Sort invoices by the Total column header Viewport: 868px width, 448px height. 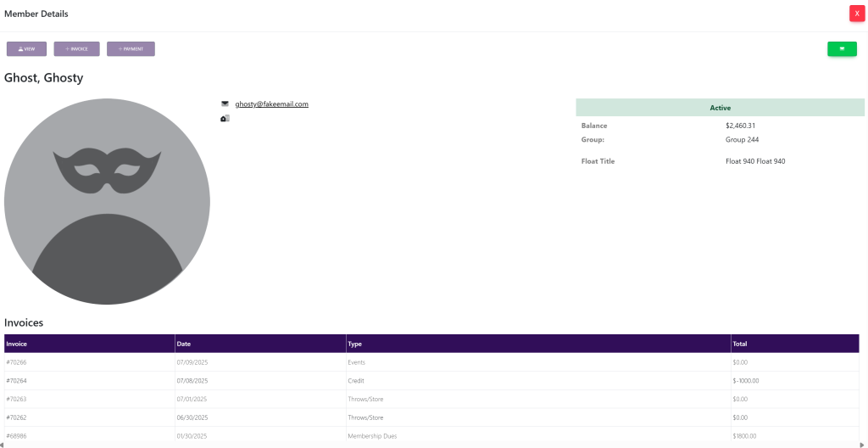tap(740, 344)
